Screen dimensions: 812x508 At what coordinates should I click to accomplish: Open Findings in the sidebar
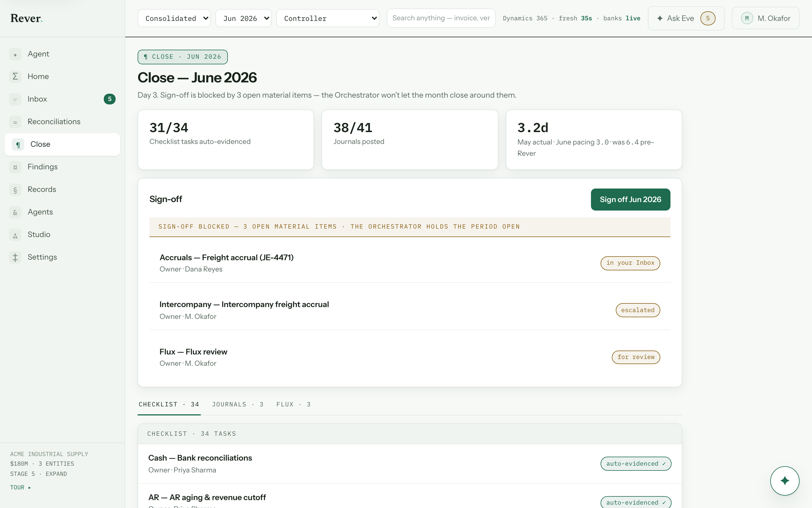62,167
